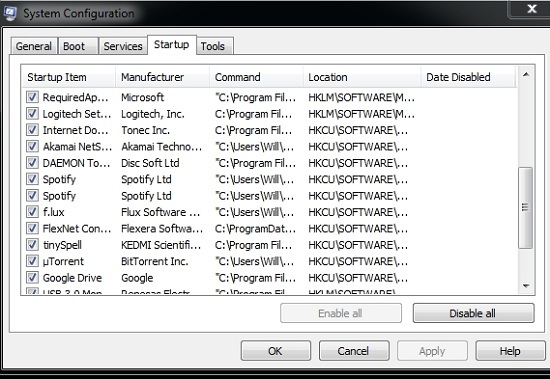Image resolution: width=550 pixels, height=379 pixels.
Task: Select the Disc Soft Ltd cell
Action: pos(150,163)
